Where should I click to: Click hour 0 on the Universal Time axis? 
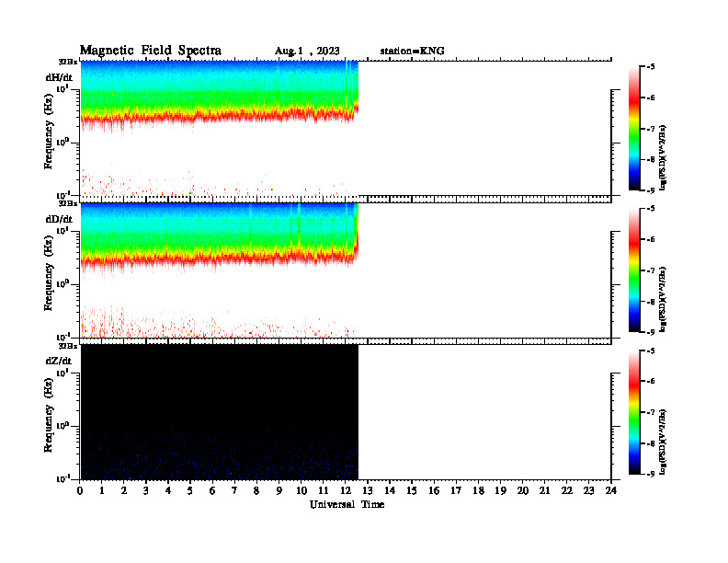click(x=80, y=490)
